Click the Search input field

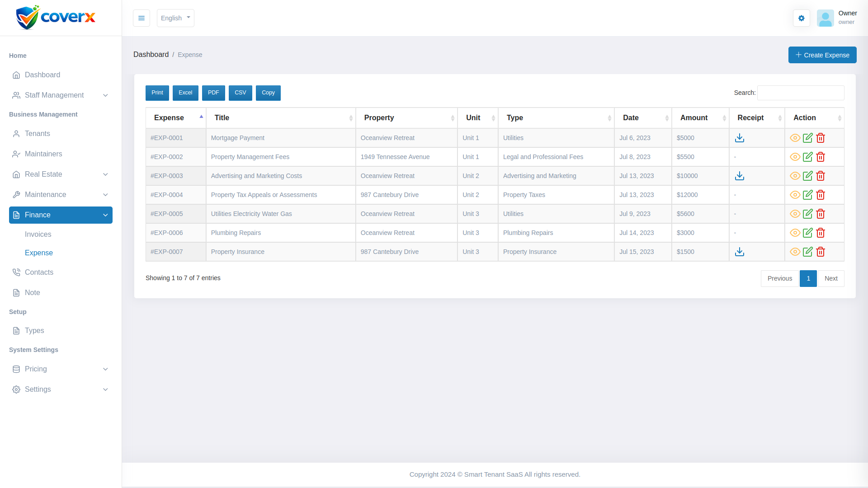800,93
